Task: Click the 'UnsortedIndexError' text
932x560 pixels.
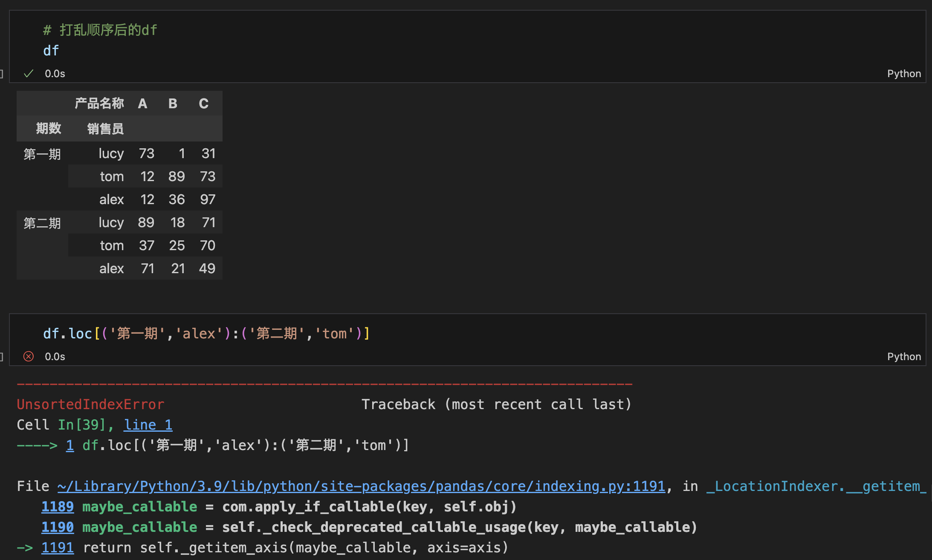Action: 90,404
